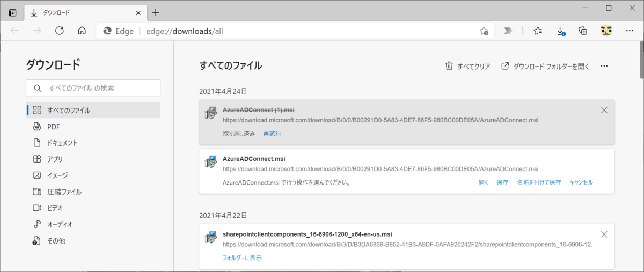Viewport: 644px width, 272px height.
Task: Open the more options ellipsis menu
Action: (x=604, y=67)
